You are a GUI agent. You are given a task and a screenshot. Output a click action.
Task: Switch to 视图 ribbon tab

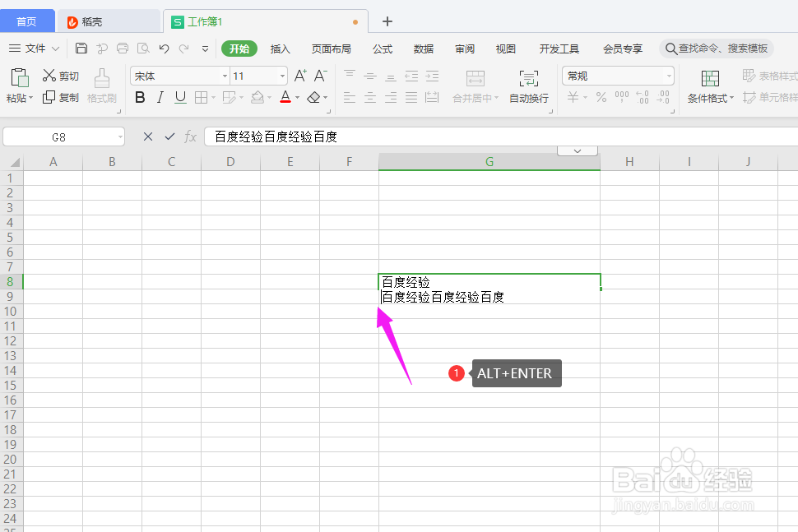[x=505, y=49]
